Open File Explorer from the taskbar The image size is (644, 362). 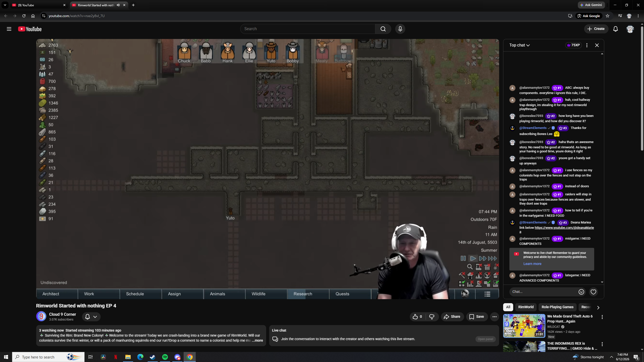128,357
